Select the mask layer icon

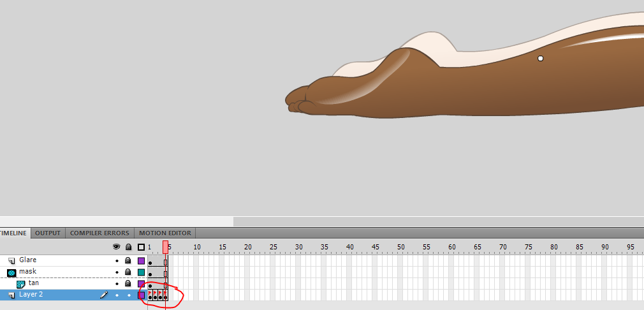click(11, 272)
